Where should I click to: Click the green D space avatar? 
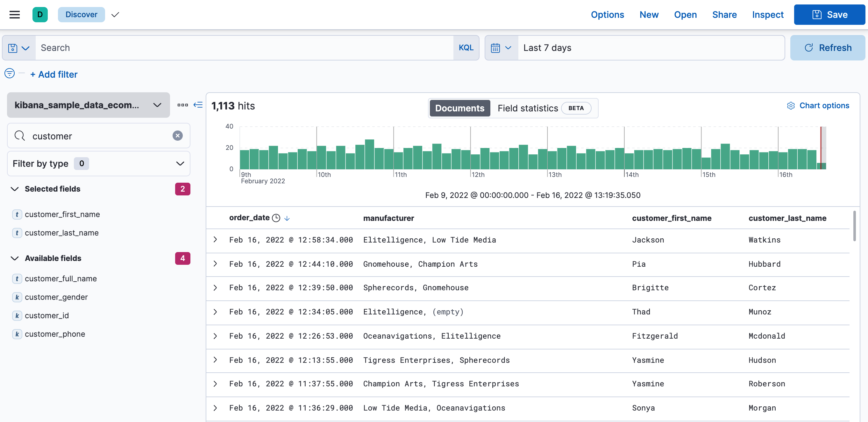(40, 15)
